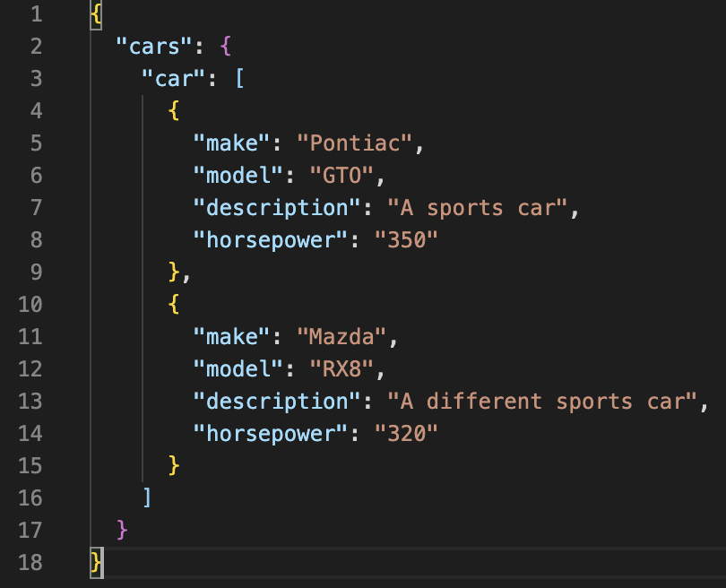Click the opening square bracket on line 3
The image size is (726, 588).
(240, 79)
